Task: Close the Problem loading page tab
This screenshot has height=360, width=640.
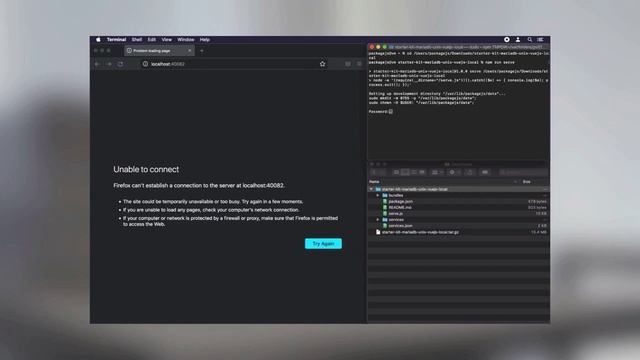Action: tap(190, 51)
